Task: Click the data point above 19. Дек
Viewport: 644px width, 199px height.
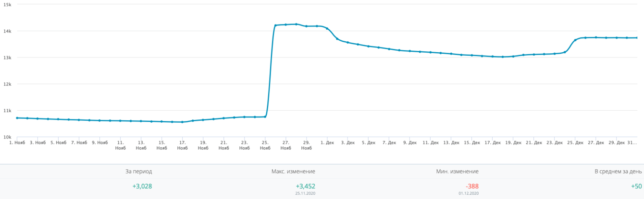Action: [x=513, y=56]
